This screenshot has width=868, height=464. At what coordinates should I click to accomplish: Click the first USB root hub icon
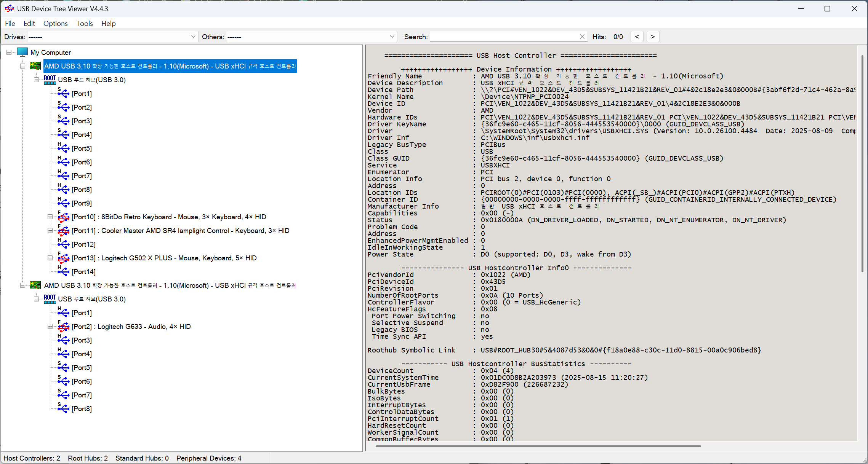[x=50, y=80]
